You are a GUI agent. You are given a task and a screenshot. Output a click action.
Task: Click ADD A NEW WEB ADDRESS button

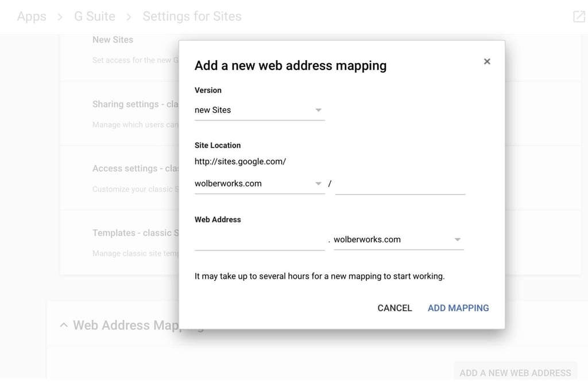coord(515,373)
